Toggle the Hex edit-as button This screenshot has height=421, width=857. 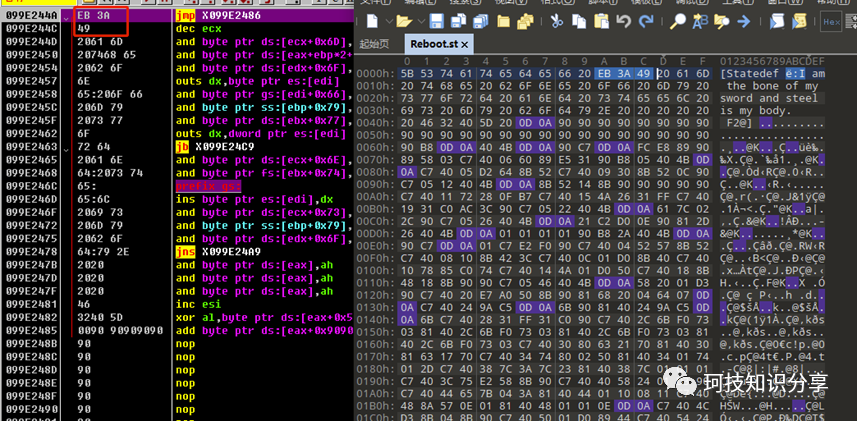831,22
